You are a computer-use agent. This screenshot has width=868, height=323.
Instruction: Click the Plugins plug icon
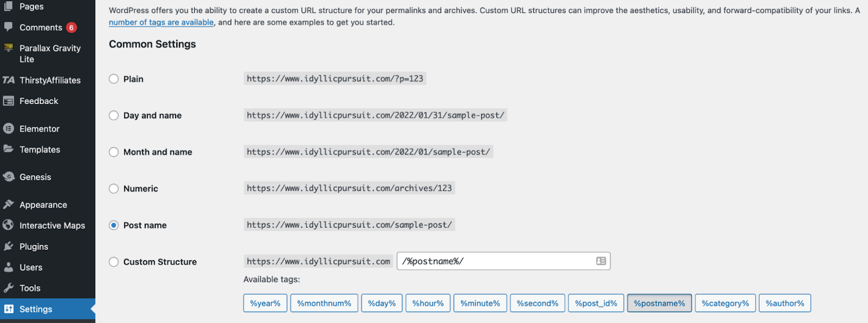pos(8,246)
